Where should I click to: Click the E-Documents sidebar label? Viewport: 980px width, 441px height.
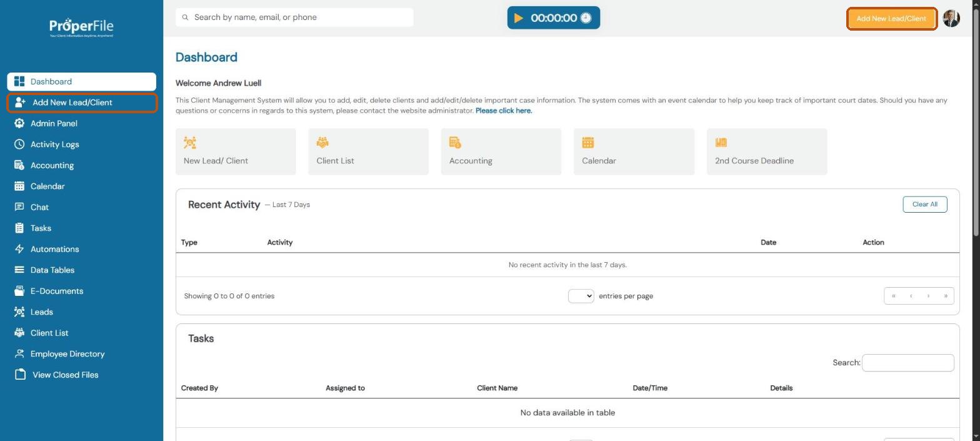pyautogui.click(x=57, y=291)
